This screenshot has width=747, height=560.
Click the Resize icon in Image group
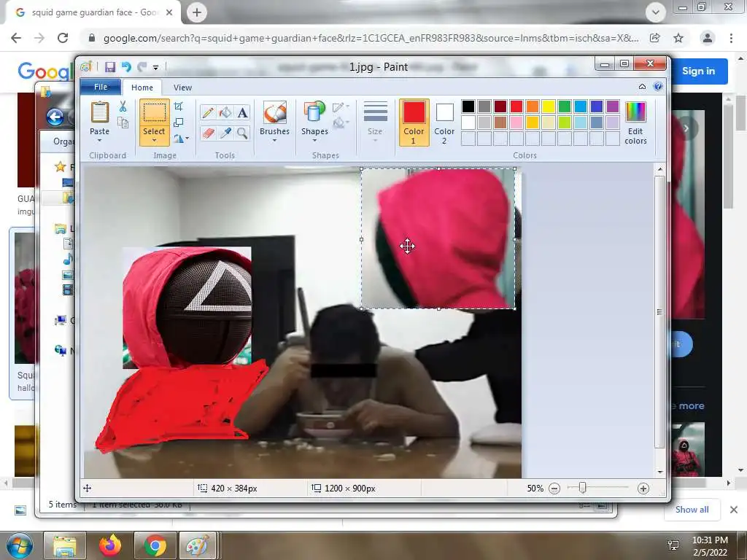[179, 122]
